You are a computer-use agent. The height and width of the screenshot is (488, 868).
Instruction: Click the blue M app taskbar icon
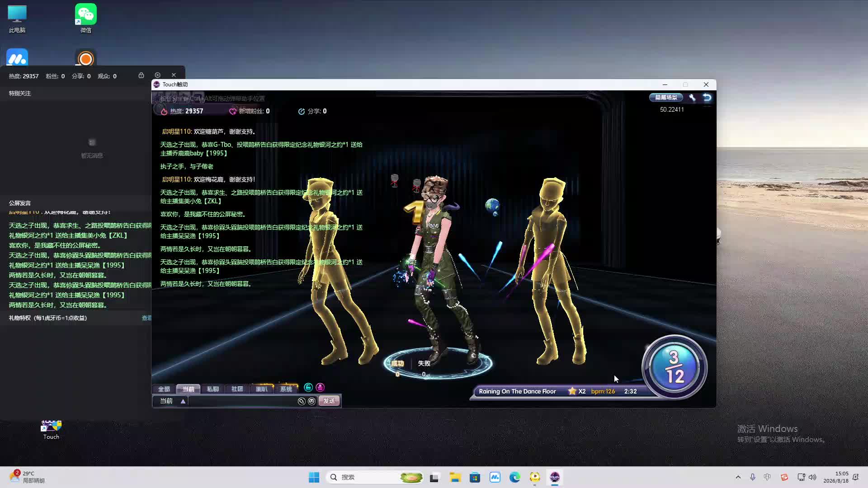tap(495, 477)
